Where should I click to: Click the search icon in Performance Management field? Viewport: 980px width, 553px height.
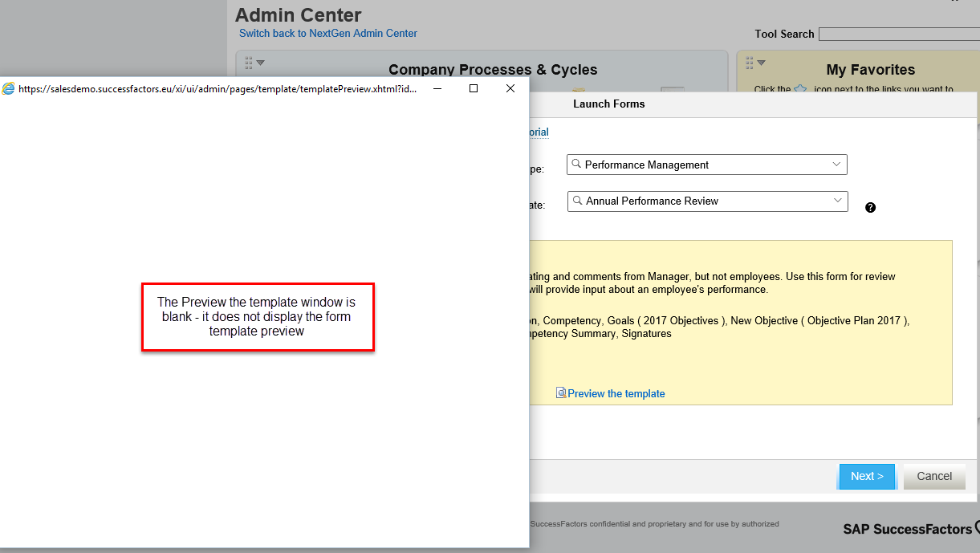pyautogui.click(x=576, y=164)
